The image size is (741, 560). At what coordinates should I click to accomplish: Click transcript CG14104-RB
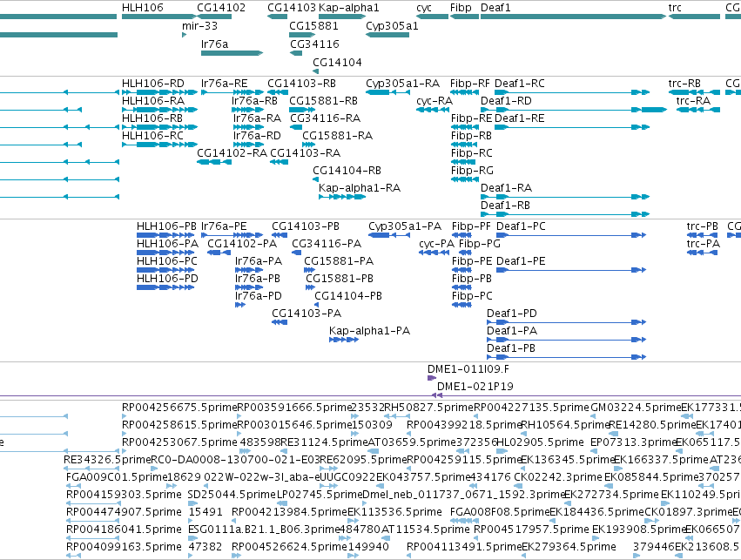[316, 179]
